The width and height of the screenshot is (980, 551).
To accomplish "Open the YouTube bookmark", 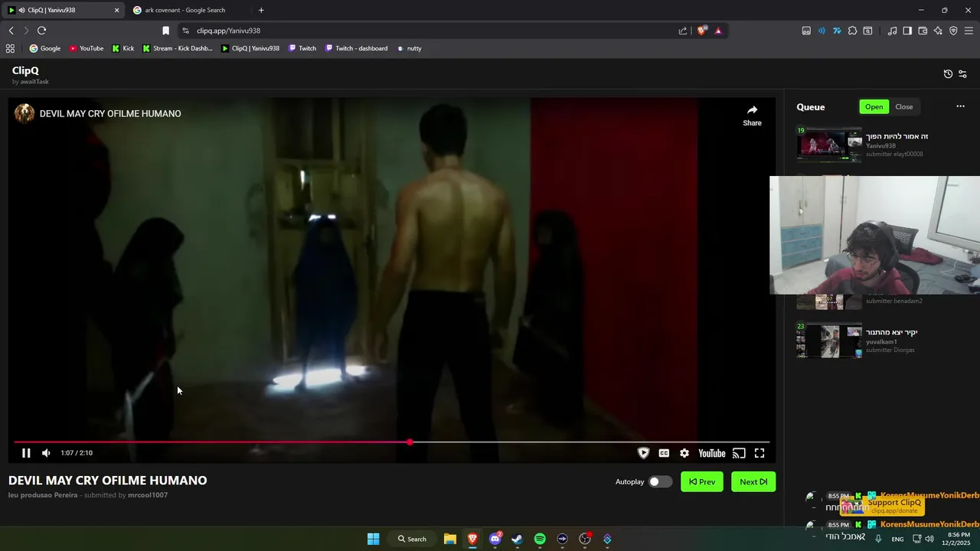I will pos(87,48).
